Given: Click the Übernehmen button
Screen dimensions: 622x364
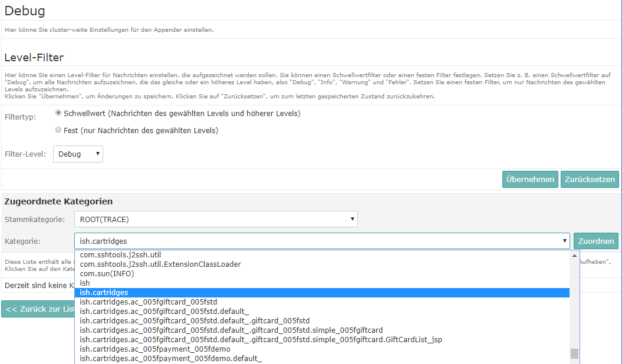Looking at the screenshot, I should pyautogui.click(x=530, y=180).
